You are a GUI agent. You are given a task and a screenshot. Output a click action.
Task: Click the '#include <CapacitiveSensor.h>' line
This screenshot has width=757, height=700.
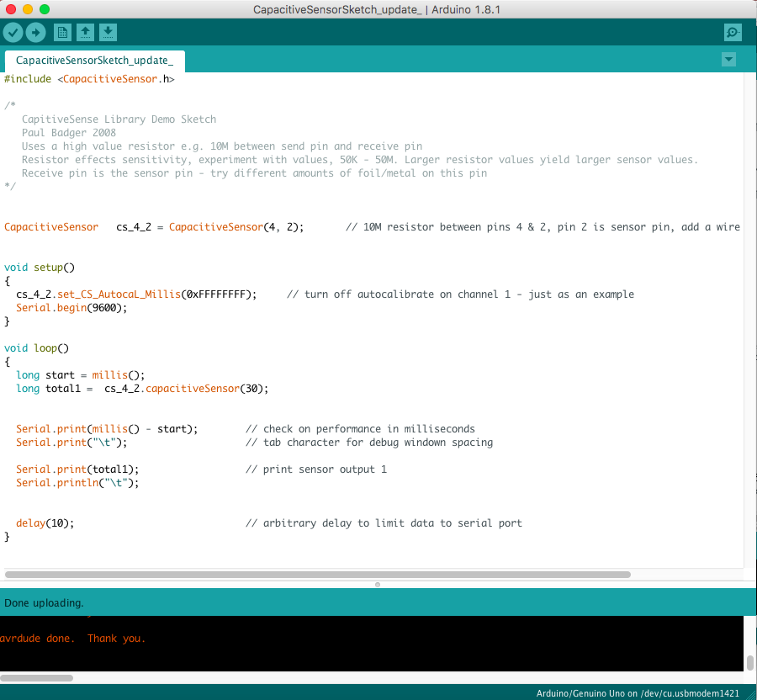click(89, 79)
